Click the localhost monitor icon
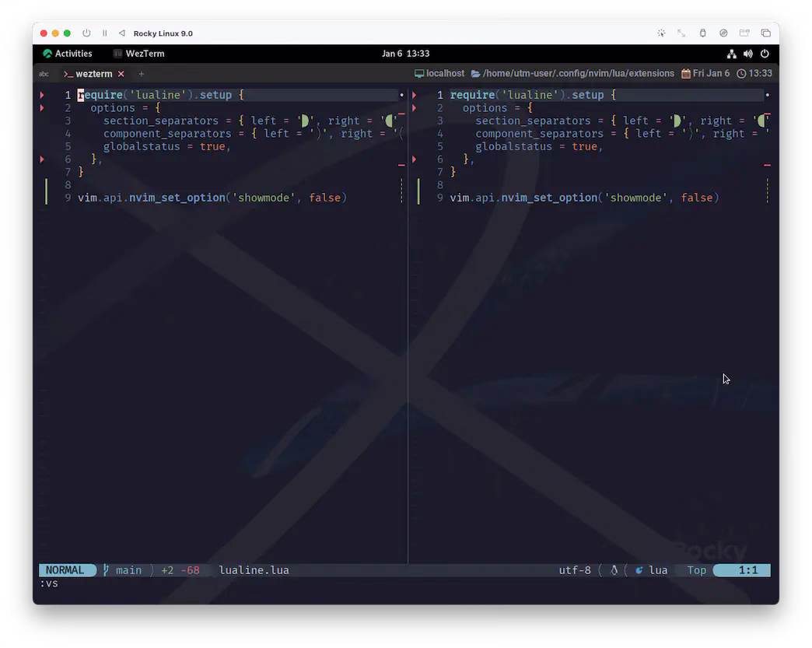 [419, 74]
